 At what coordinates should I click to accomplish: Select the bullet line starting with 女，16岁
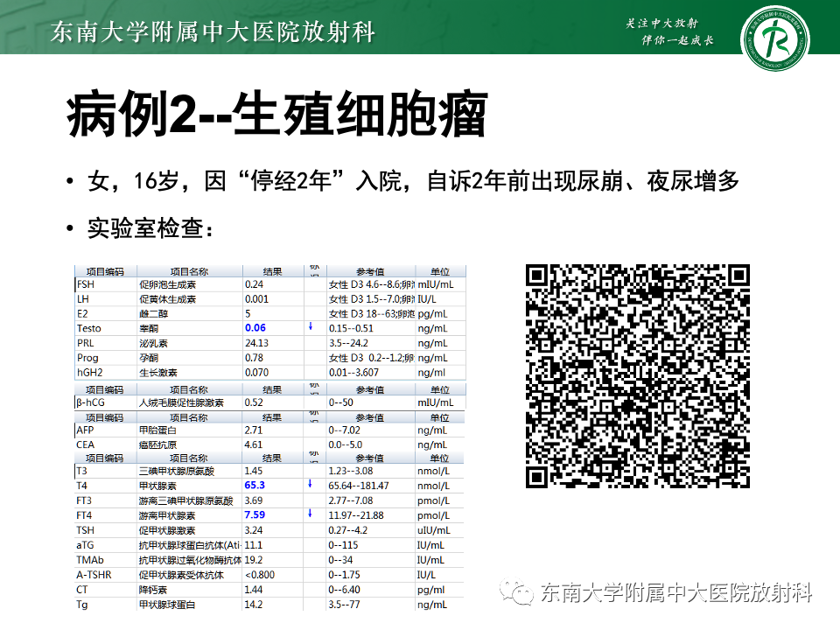414,181
